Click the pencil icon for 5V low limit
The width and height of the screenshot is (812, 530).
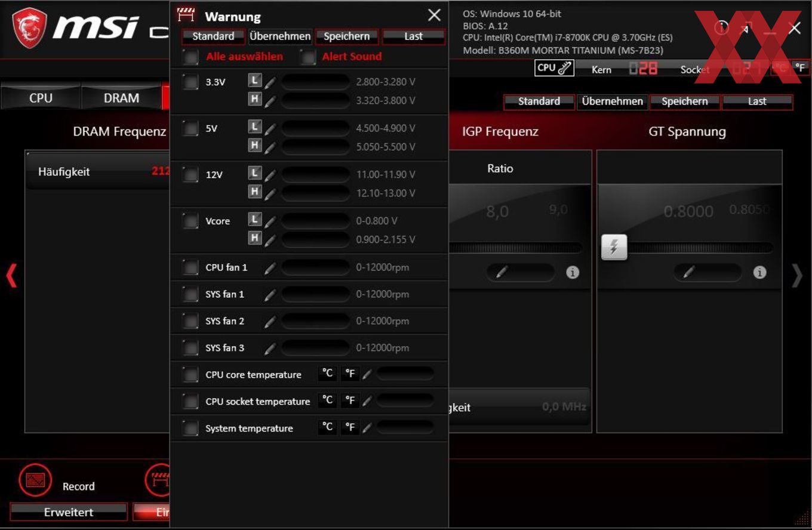click(x=270, y=129)
